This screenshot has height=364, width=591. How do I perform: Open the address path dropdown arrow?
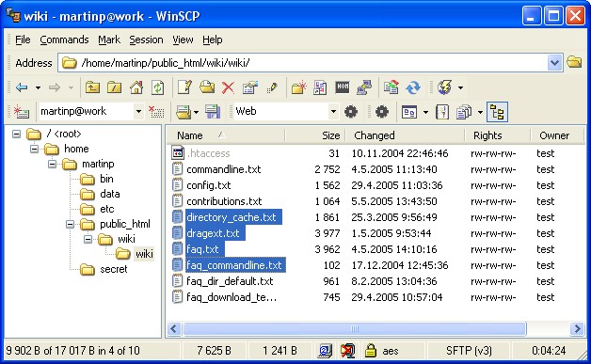(x=554, y=63)
